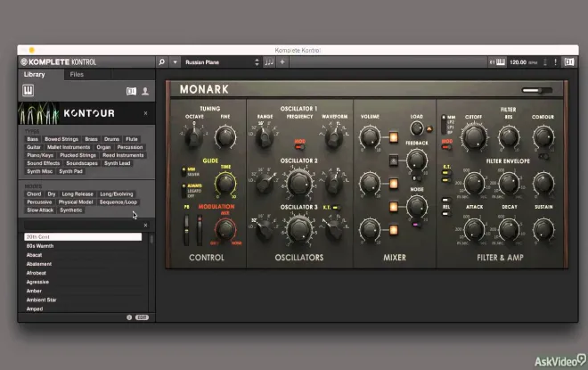This screenshot has width=588, height=370.
Task: Click the orange Load indicator lamp
Action: [429, 129]
